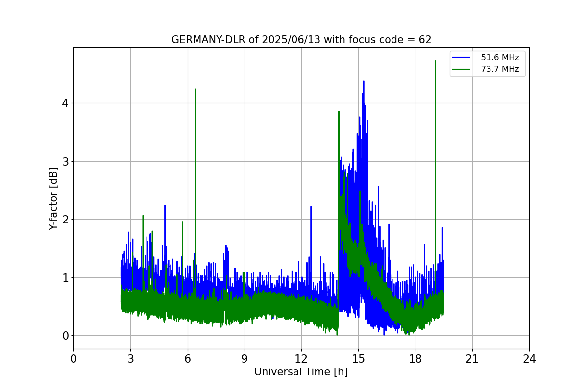Click x-axis tick label 18

pyautogui.click(x=416, y=359)
